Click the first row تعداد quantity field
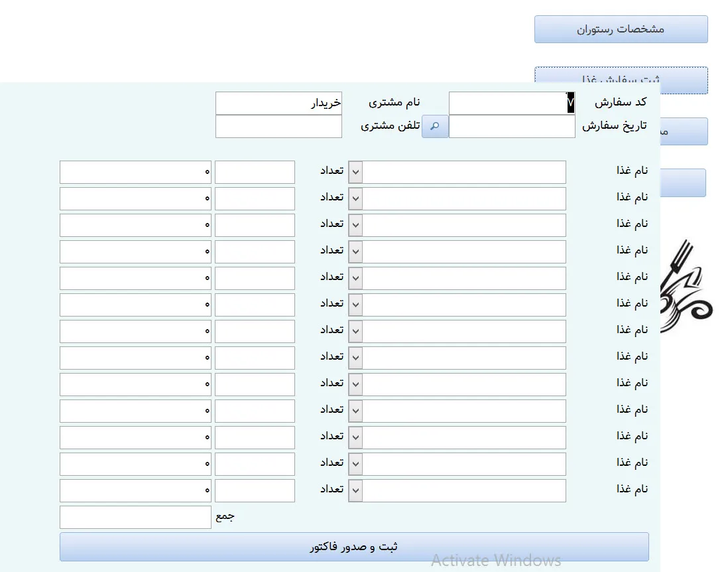This screenshot has width=728, height=572. [x=255, y=173]
